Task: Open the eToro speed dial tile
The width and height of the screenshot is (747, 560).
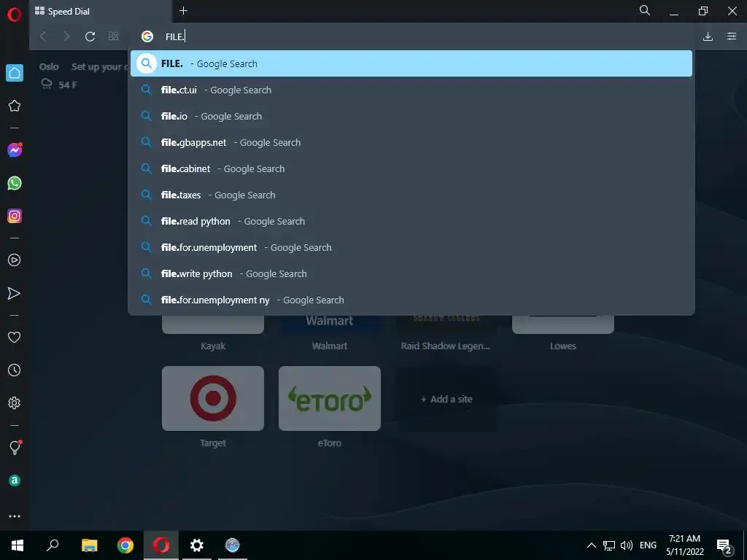Action: (330, 399)
